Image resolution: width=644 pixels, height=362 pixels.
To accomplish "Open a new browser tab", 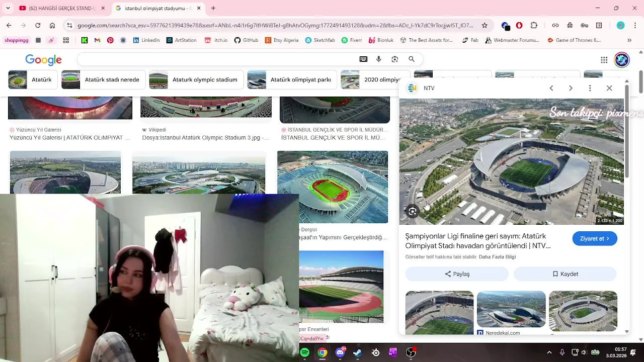I will [x=213, y=8].
